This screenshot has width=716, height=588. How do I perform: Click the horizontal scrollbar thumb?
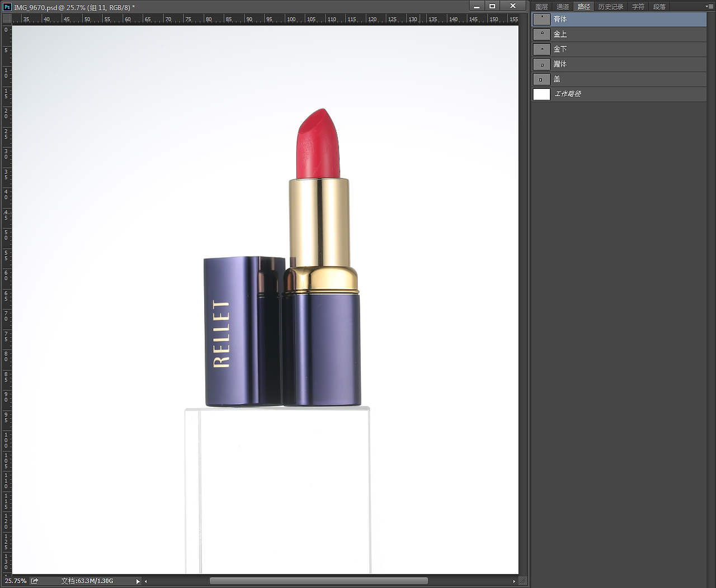click(x=318, y=581)
